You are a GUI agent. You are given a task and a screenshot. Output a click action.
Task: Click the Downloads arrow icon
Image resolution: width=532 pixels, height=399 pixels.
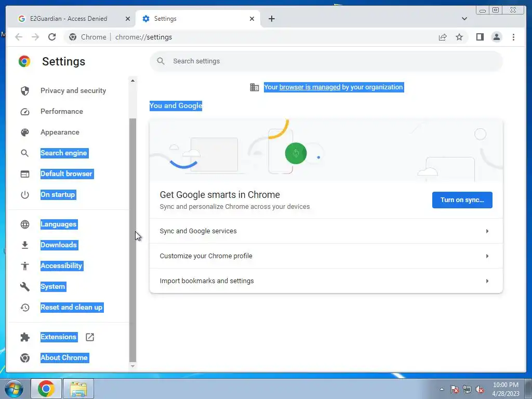(x=25, y=245)
